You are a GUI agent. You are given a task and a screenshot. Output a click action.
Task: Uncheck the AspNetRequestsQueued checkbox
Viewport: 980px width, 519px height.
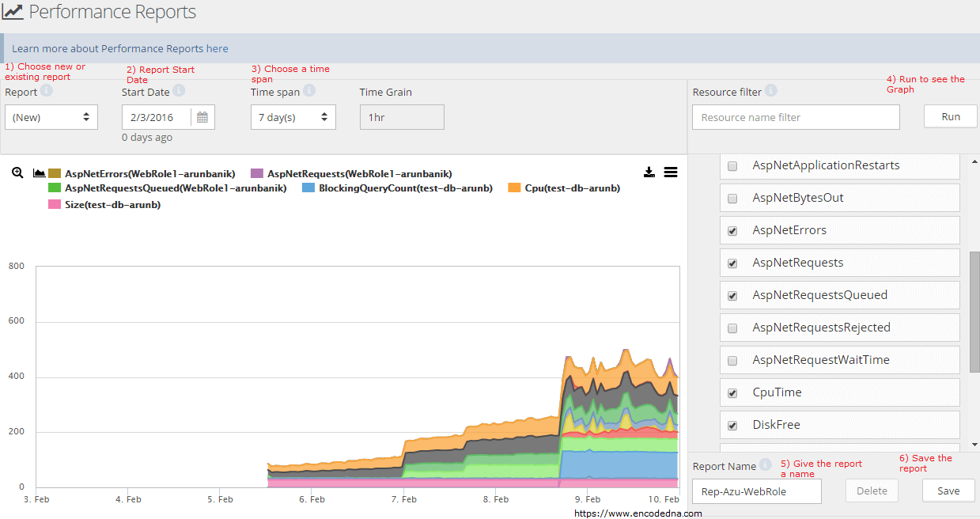tap(732, 296)
